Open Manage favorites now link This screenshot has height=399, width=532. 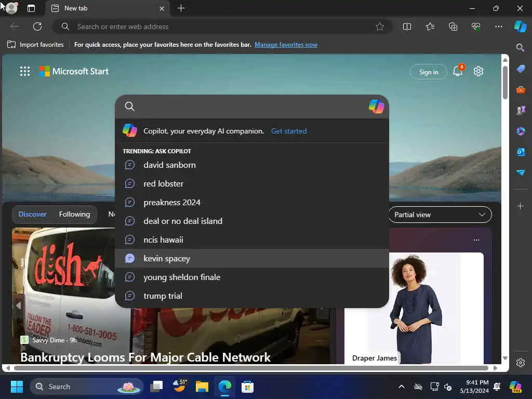pyautogui.click(x=286, y=45)
